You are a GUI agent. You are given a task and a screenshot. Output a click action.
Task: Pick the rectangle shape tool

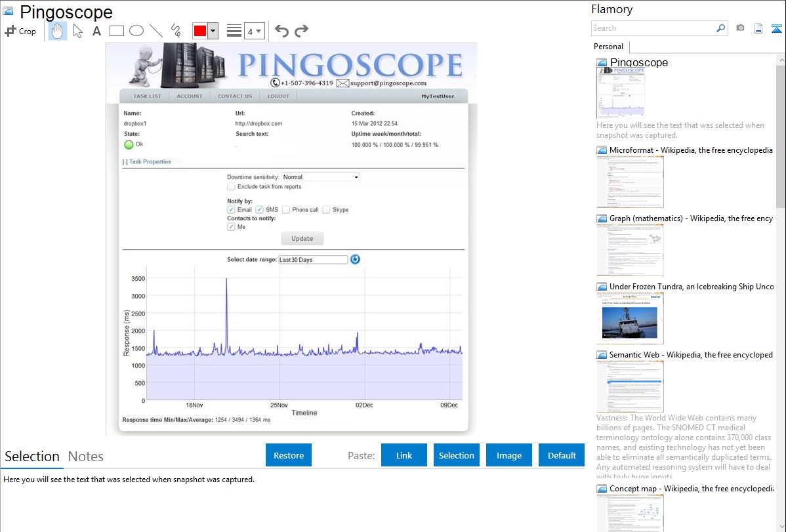pos(117,31)
